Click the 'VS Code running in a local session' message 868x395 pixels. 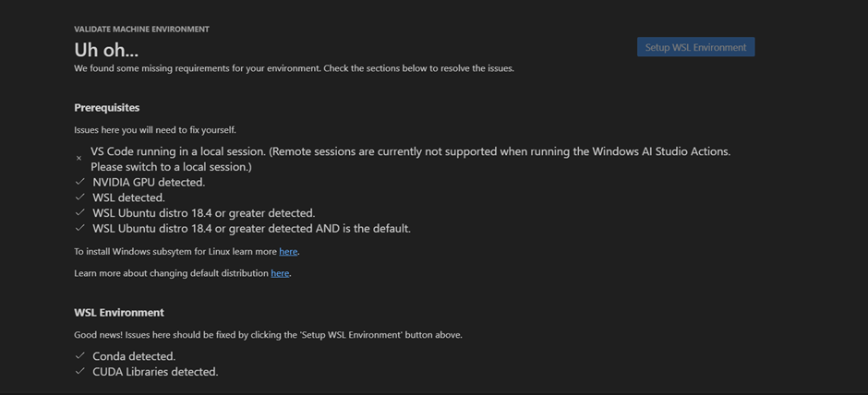(410, 151)
